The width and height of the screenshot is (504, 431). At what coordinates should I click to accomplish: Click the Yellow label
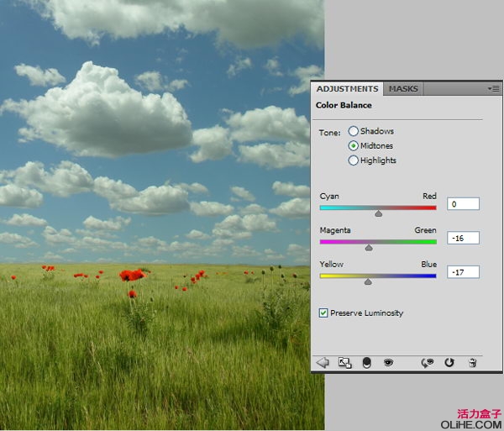point(332,264)
